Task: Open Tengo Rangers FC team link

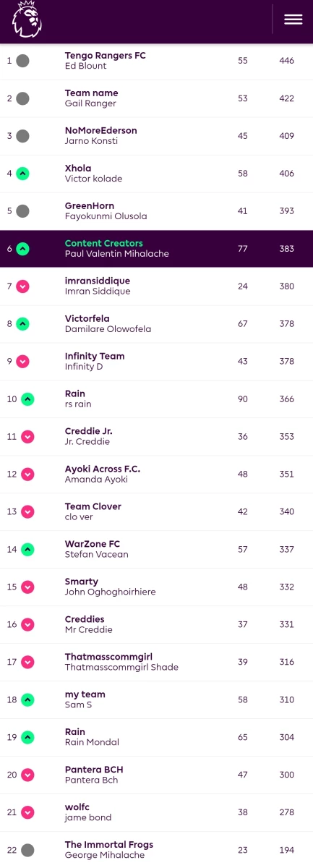Action: [x=106, y=56]
